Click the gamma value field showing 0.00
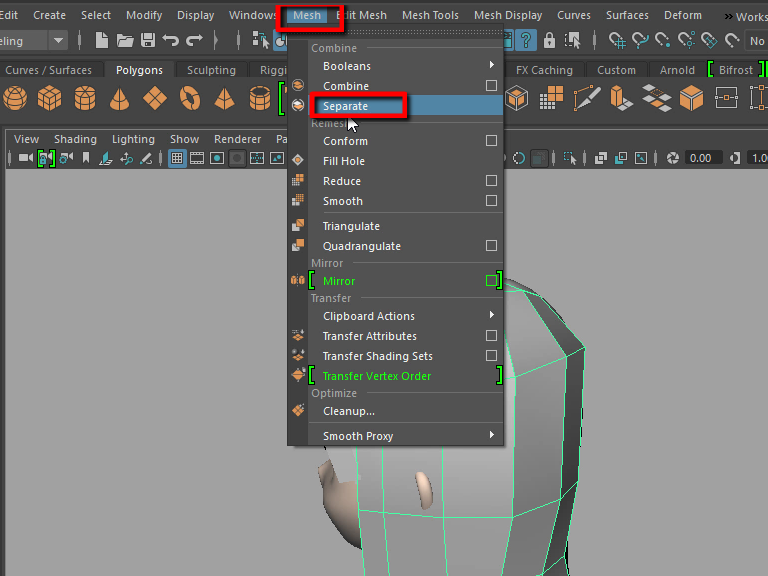 700,158
